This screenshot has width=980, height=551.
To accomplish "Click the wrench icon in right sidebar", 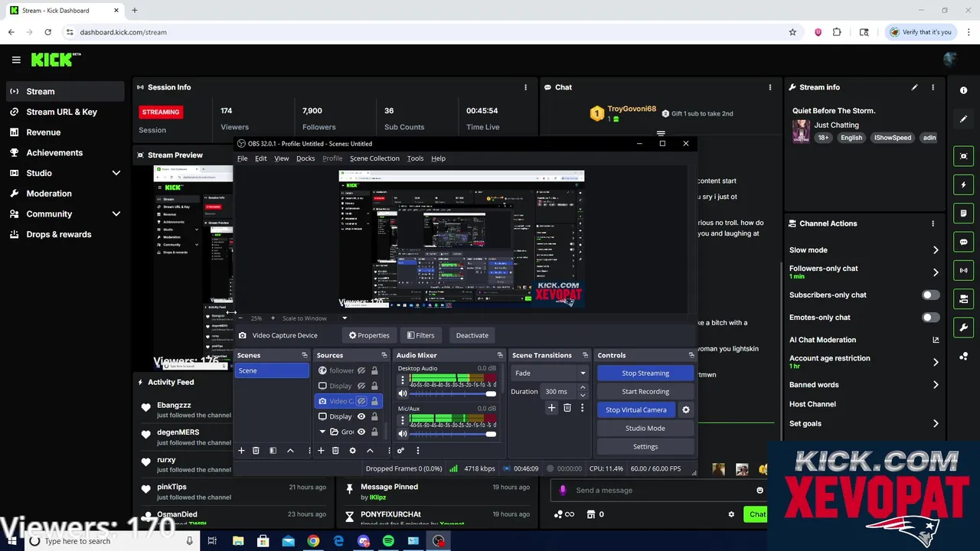I will point(963,328).
